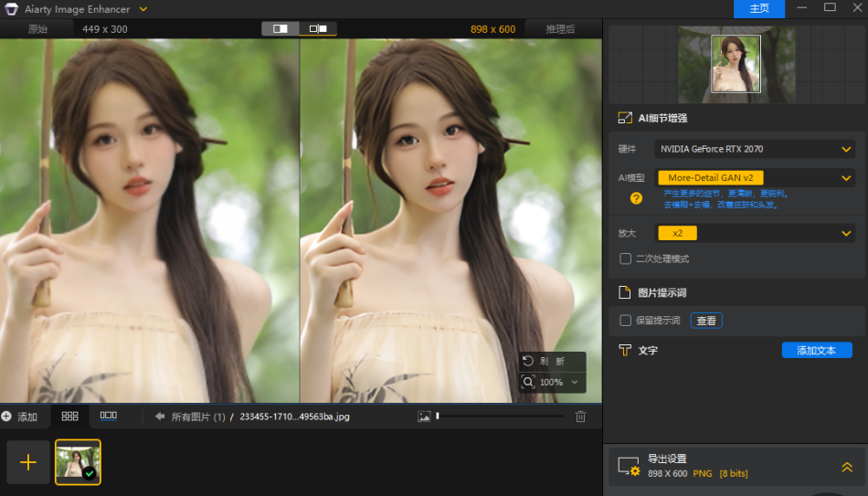Expand the export settings panel chevrons

click(x=847, y=467)
